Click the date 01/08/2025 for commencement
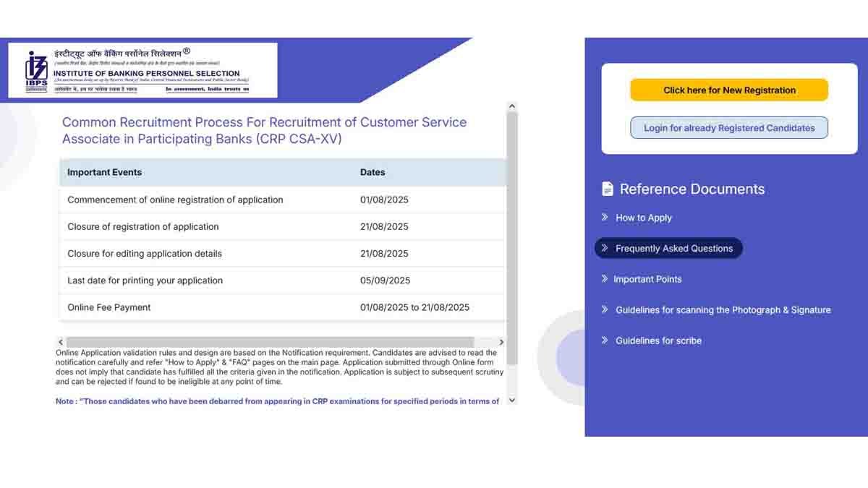This screenshot has width=868, height=488. pos(384,200)
